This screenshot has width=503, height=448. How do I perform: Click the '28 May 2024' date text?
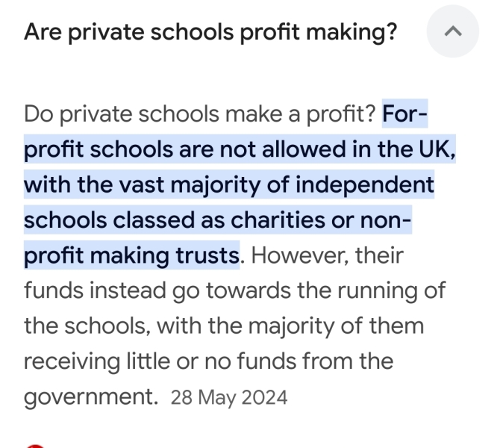[228, 398]
